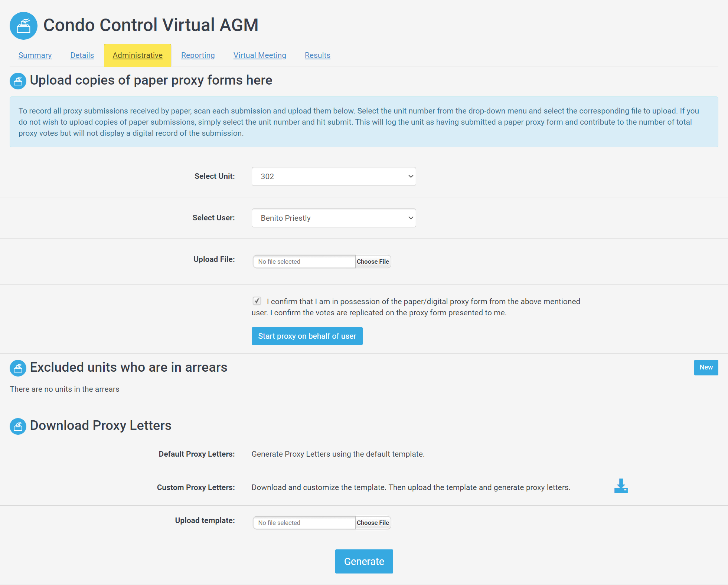
Task: Click the 'There are no units in the arrears' text
Action: pos(65,389)
